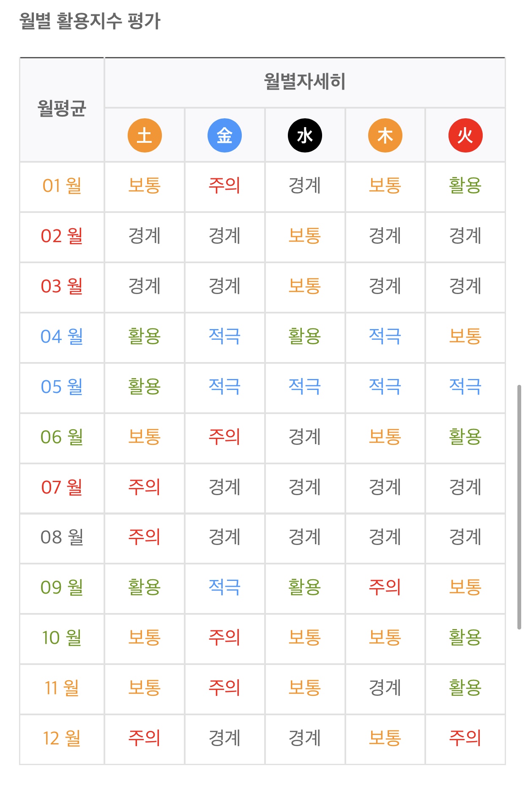The width and height of the screenshot is (525, 812).
Task: Click 적극 in 05 월 火 column
Action: point(465,387)
